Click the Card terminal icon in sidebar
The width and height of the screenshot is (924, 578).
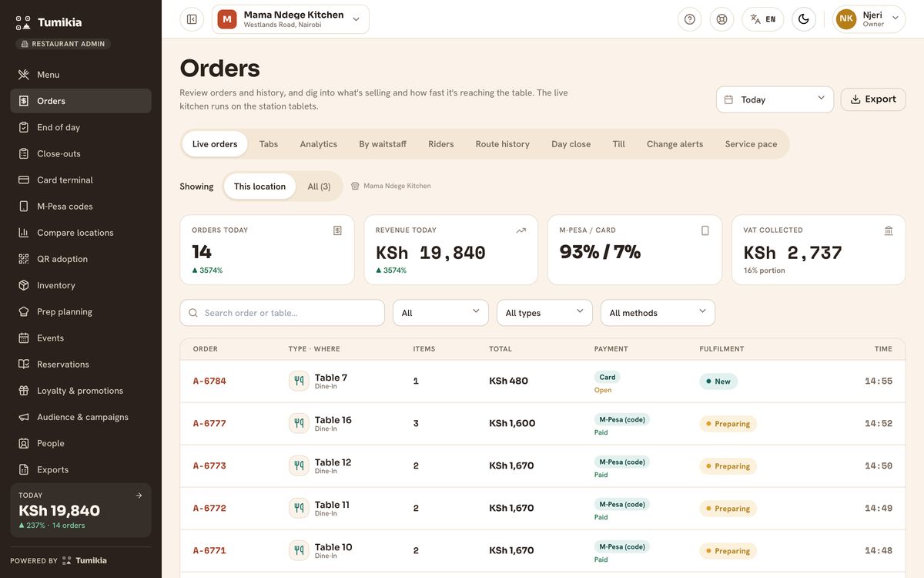[24, 180]
